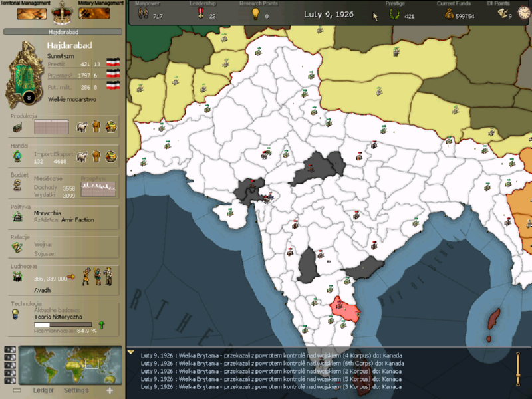Click the log entry about 3 Korpus
This screenshot has height=399, width=532.
click(271, 387)
